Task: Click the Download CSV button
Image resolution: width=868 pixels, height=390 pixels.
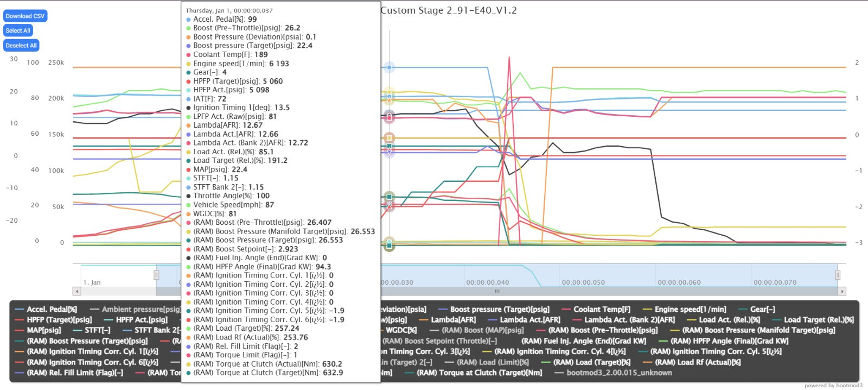Action: point(25,16)
